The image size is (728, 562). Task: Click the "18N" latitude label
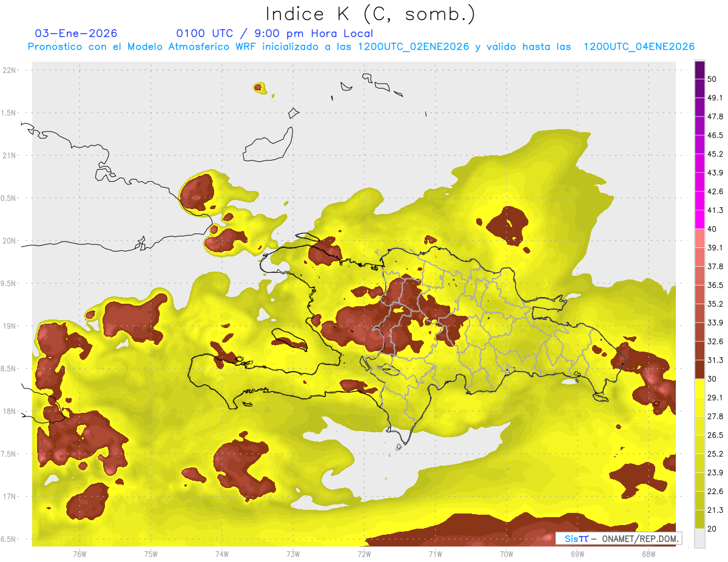pos(10,411)
